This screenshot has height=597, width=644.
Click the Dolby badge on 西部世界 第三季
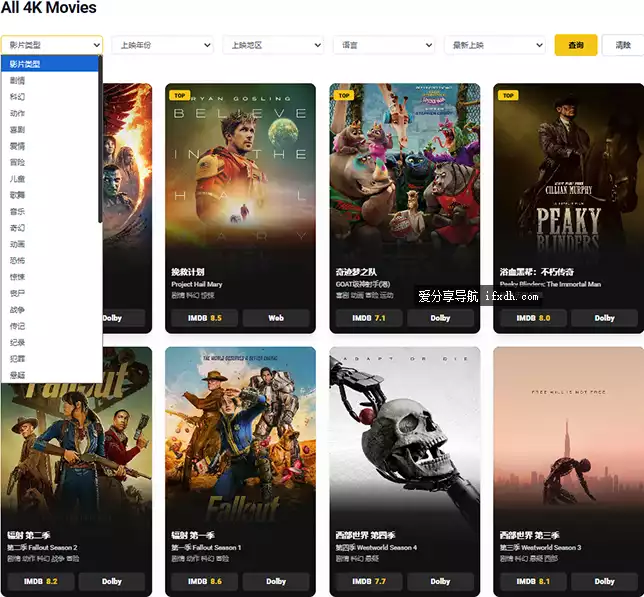[605, 581]
